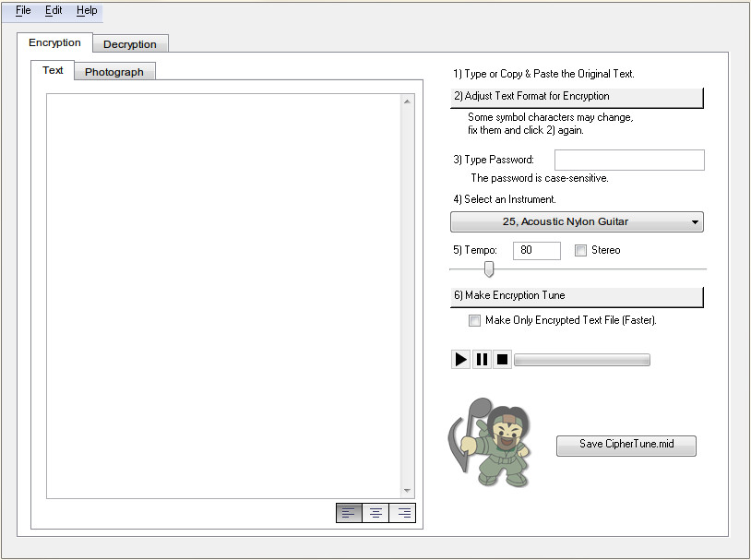Image resolution: width=751 pixels, height=560 pixels.
Task: Open the File menu
Action: point(23,10)
